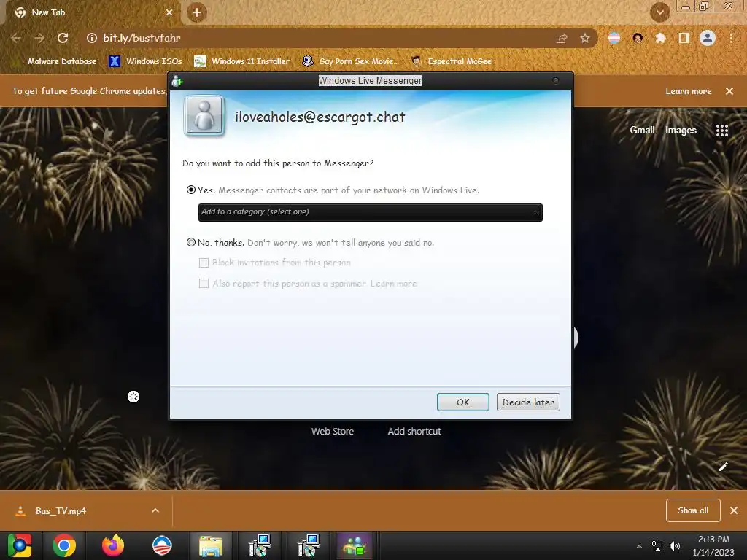Screen dimensions: 747x560
Task: Tick Also report this person as spammer checkbox
Action: point(204,284)
